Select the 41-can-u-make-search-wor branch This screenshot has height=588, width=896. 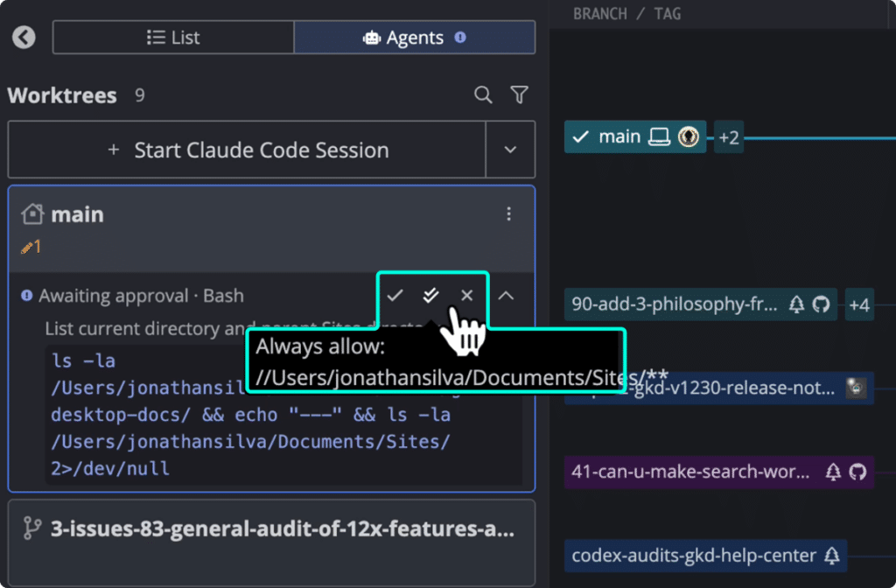point(719,472)
